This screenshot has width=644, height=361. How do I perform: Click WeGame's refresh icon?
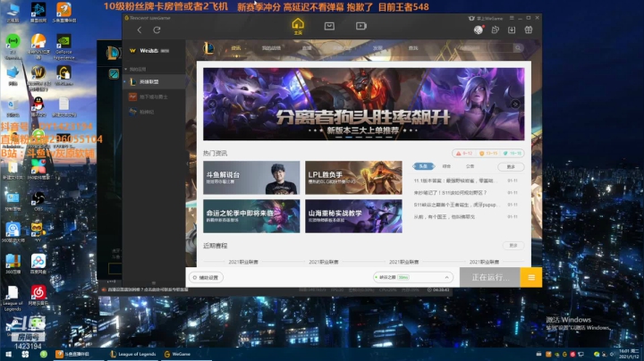(x=157, y=30)
